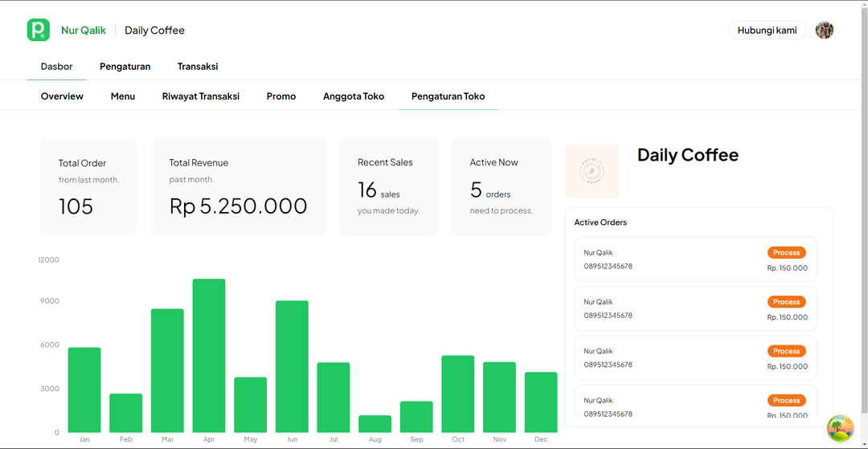Select the Pengaturan Toko tab
This screenshot has height=449, width=868.
[x=448, y=96]
